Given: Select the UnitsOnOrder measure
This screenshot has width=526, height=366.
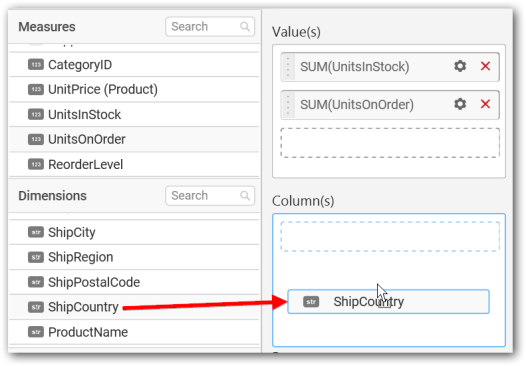Looking at the screenshot, I should tap(134, 139).
